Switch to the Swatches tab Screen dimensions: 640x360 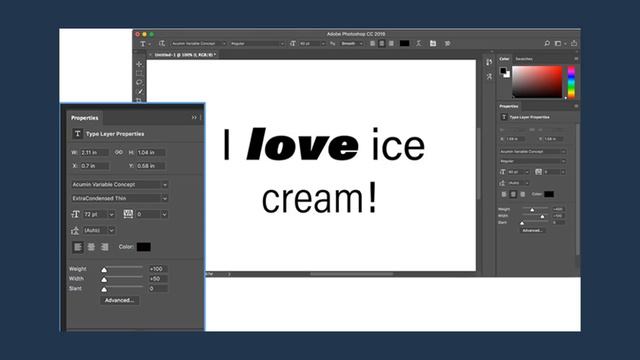click(x=524, y=59)
